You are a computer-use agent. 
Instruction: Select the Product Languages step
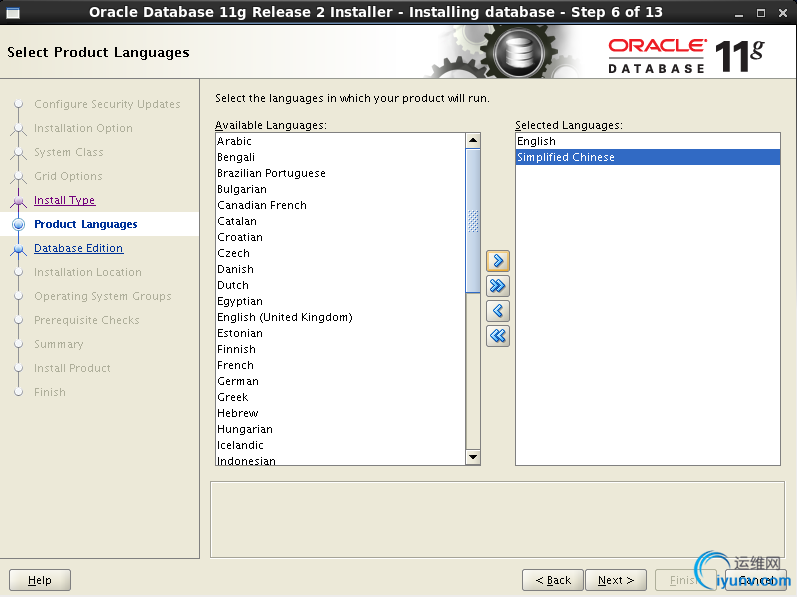coord(85,224)
